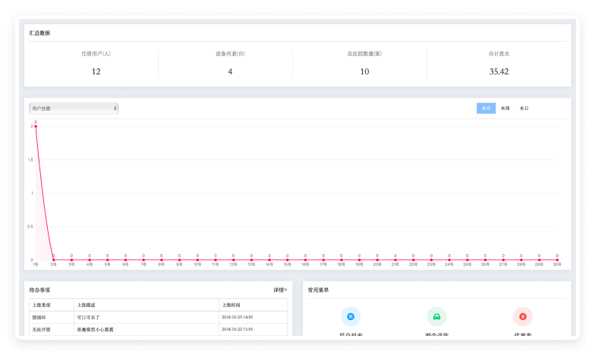This screenshot has width=595, height=364.
Task: Click the chart peak point at 1号
Action: 36,127
